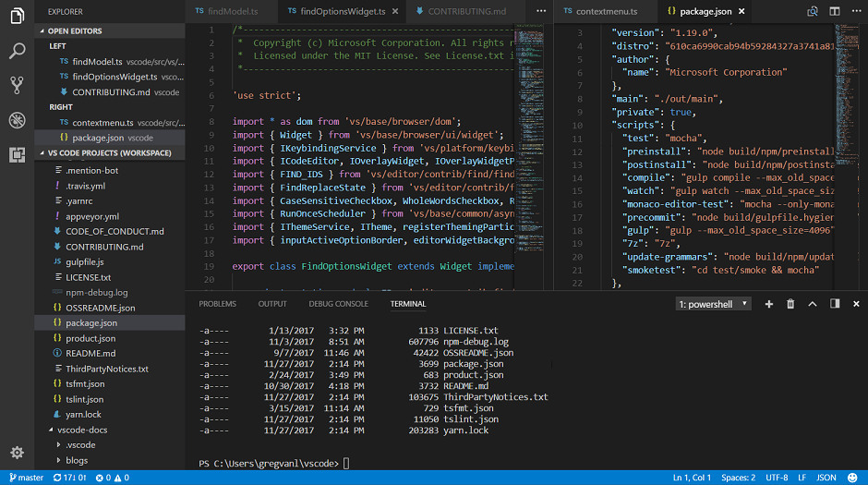Select README.md in the file tree
868x485 pixels.
[110, 353]
